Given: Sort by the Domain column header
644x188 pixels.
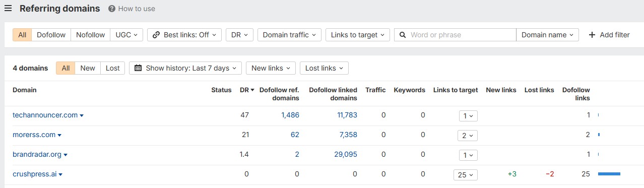Looking at the screenshot, I should (24, 90).
